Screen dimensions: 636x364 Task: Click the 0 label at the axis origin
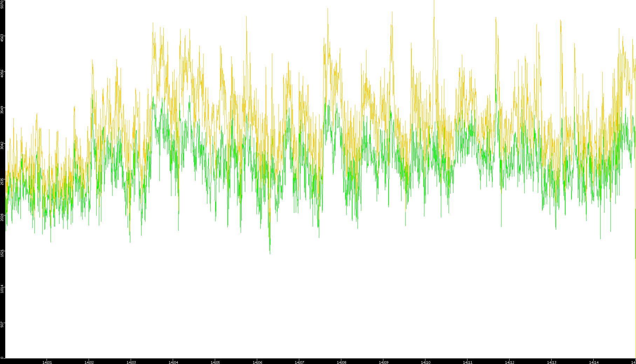2,358
